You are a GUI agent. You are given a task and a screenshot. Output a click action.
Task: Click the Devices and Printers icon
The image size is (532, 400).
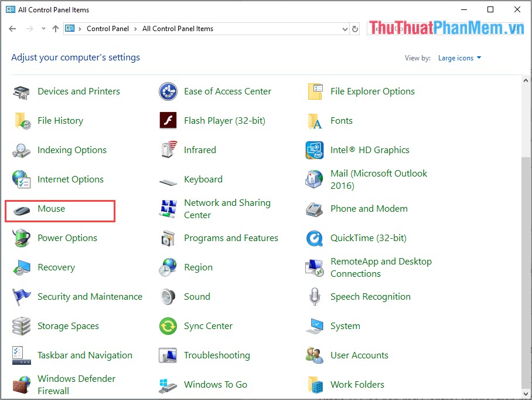(x=22, y=91)
